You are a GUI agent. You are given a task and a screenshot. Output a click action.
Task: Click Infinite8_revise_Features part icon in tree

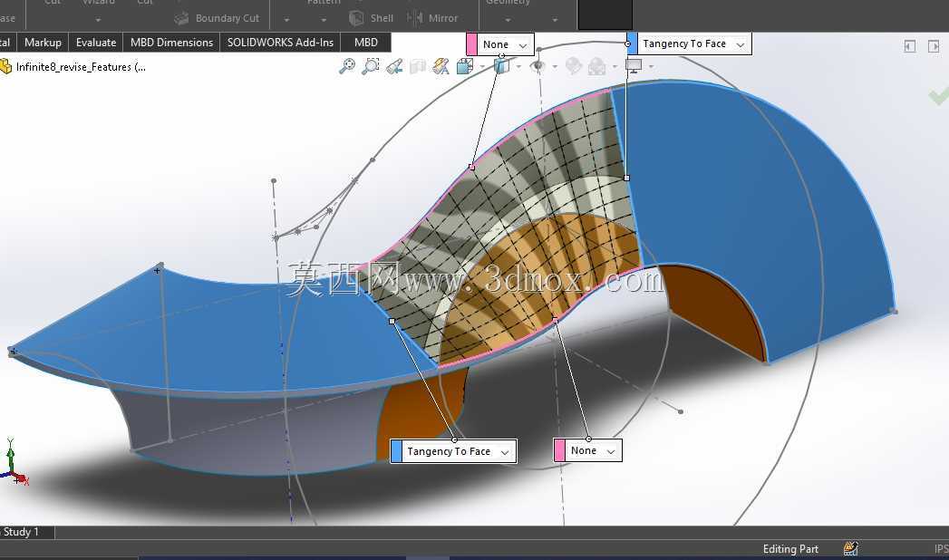click(5, 66)
